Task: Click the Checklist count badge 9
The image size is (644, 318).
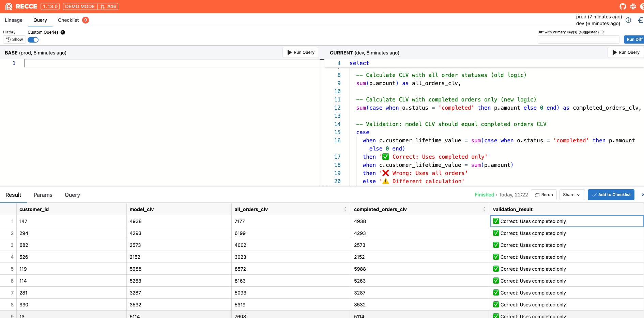Action: click(x=86, y=20)
